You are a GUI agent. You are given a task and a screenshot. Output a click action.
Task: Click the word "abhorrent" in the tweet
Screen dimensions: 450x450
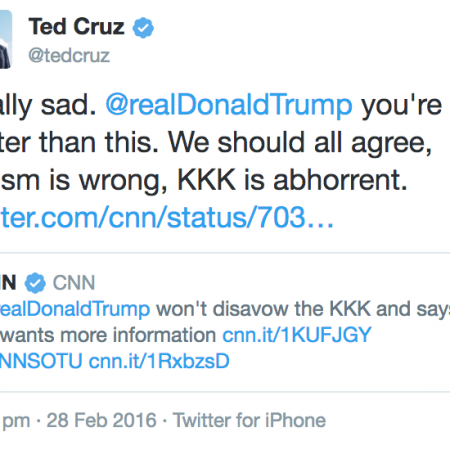click(340, 180)
